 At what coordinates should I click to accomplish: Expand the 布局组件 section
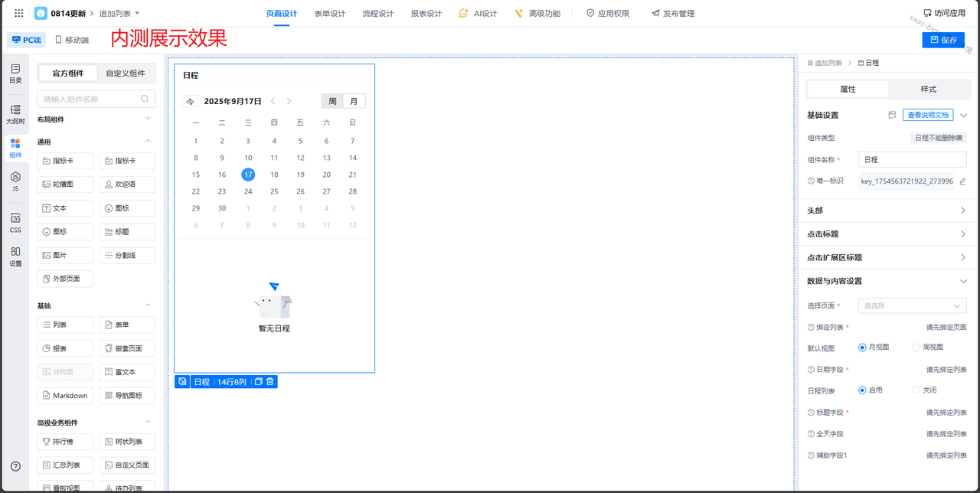(148, 119)
